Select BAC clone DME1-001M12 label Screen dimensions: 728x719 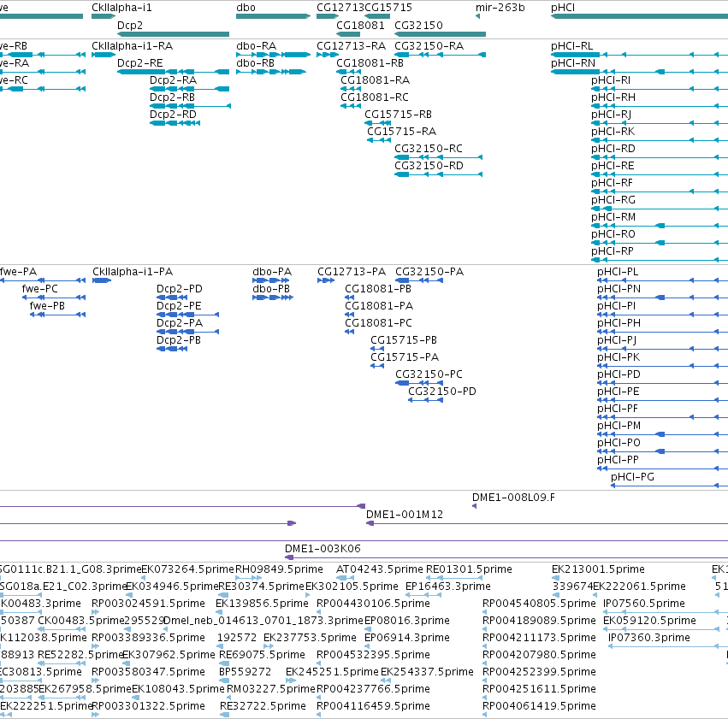(x=405, y=515)
